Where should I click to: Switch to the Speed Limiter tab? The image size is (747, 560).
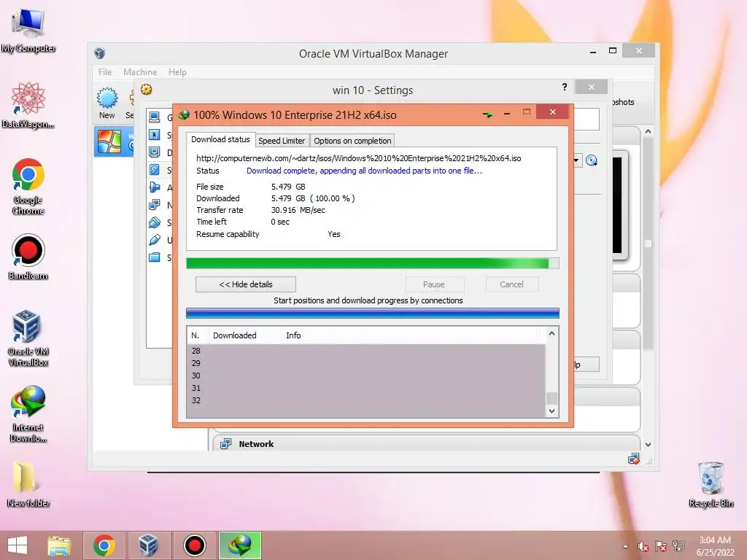(282, 141)
